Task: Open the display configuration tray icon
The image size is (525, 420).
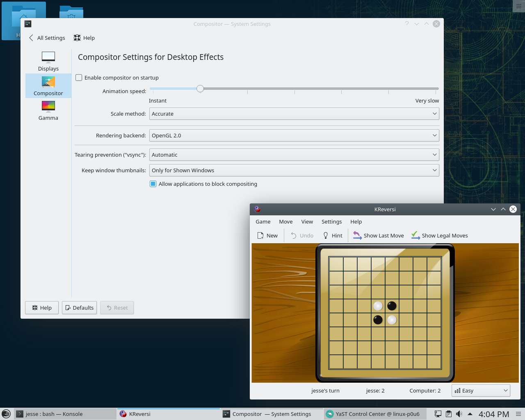Action: pyautogui.click(x=438, y=414)
